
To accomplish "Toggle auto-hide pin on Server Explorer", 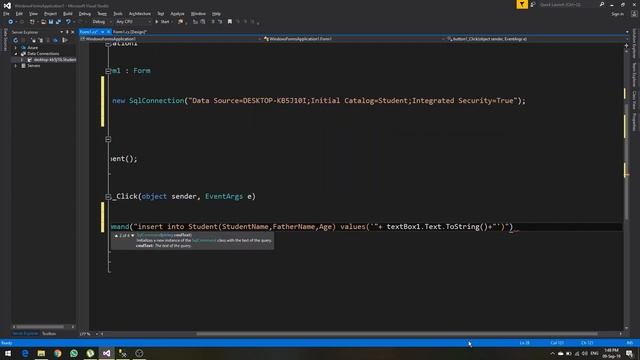I will tap(67, 32).
